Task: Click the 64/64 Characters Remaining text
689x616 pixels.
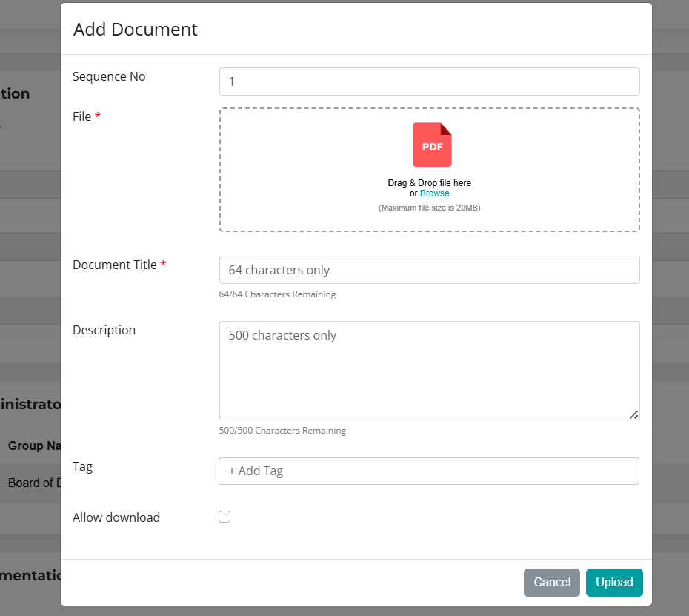Action: tap(277, 294)
